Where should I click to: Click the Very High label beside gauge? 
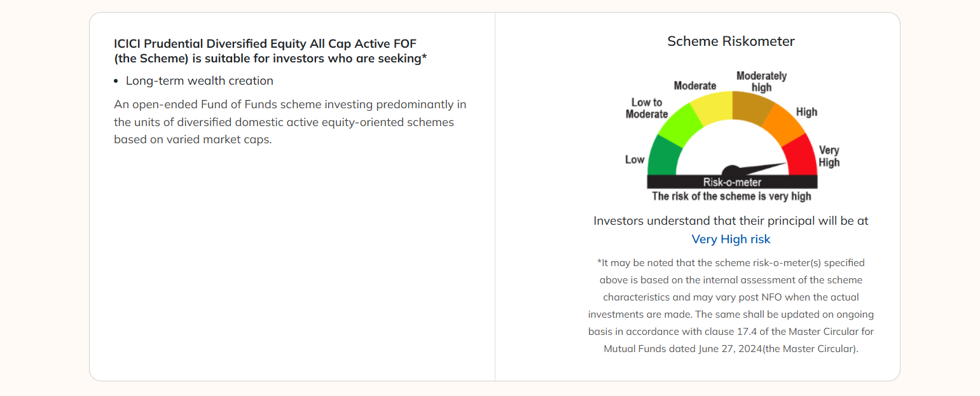(x=829, y=156)
